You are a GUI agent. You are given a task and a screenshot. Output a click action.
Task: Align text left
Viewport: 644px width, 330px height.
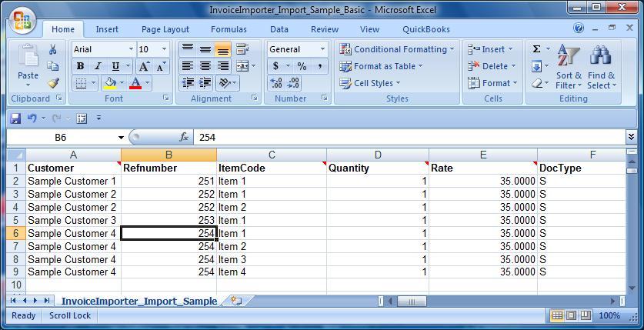click(x=188, y=66)
